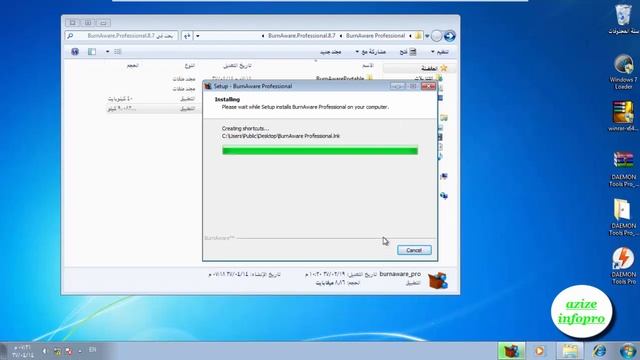Open the taskbar clock and date
The height and width of the screenshot is (360, 640).
tap(22, 351)
